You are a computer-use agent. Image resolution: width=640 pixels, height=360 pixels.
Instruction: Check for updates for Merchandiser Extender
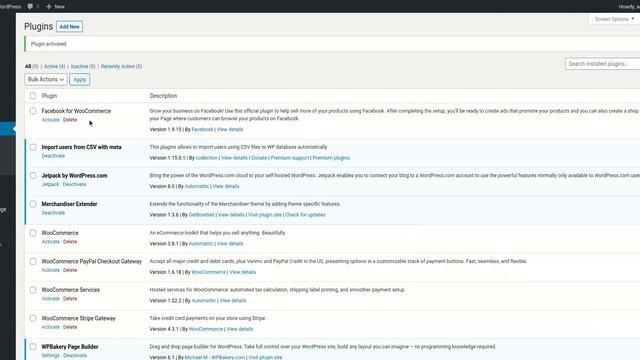tap(305, 215)
